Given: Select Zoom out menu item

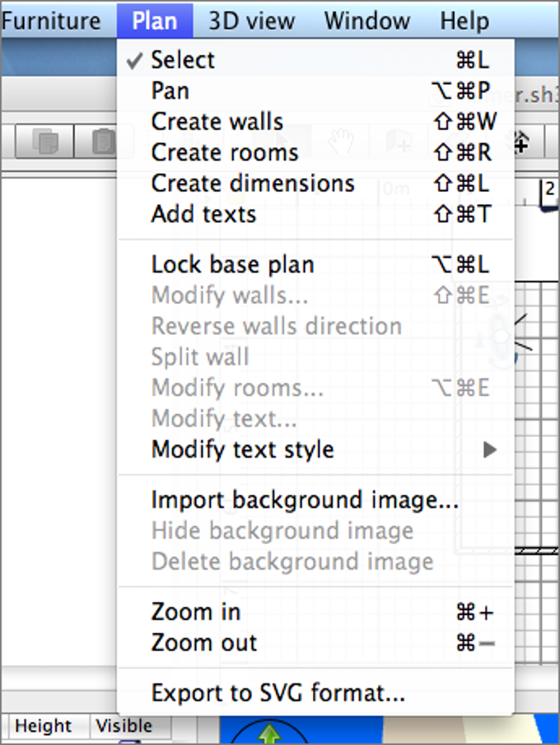Looking at the screenshot, I should tap(204, 643).
